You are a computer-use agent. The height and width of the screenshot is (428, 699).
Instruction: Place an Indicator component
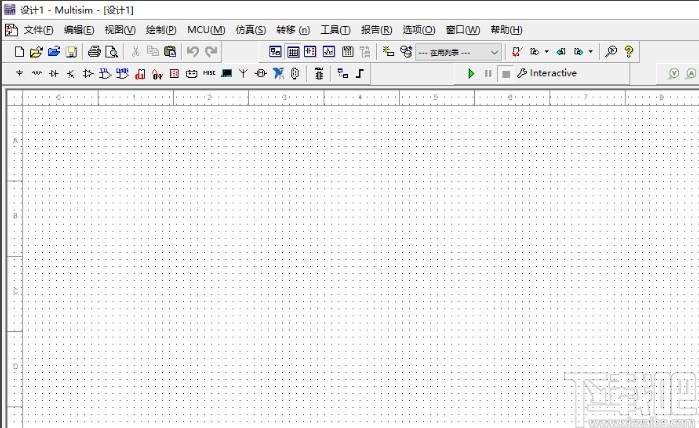pyautogui.click(x=174, y=73)
